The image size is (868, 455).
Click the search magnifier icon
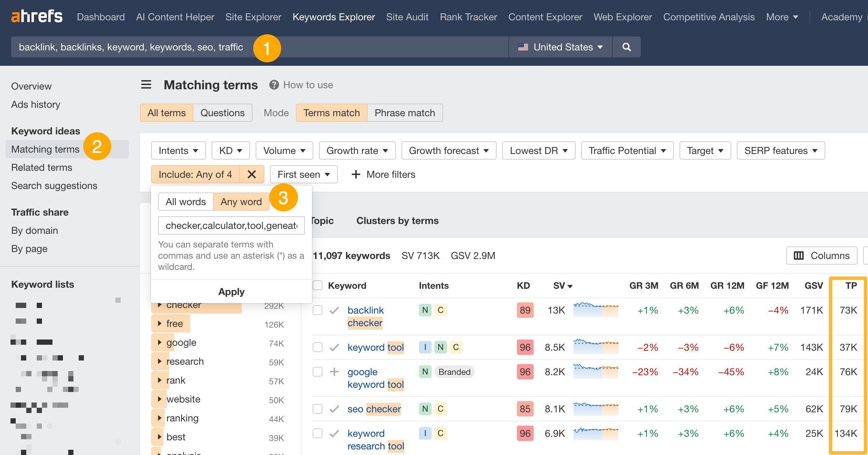(x=626, y=47)
